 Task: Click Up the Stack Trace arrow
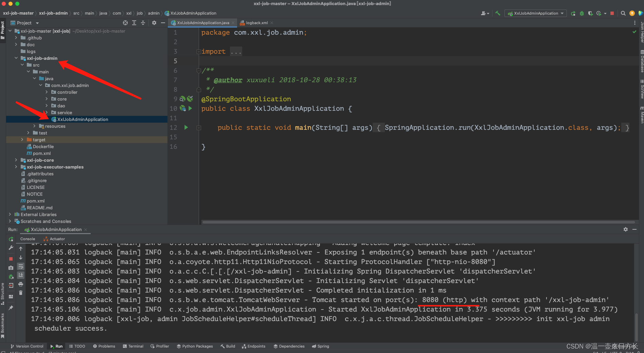[x=21, y=249]
